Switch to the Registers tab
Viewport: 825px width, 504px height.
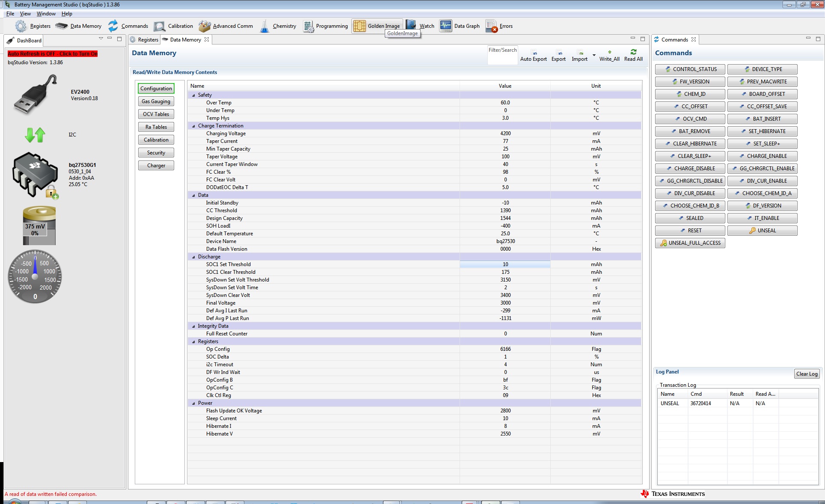click(144, 40)
